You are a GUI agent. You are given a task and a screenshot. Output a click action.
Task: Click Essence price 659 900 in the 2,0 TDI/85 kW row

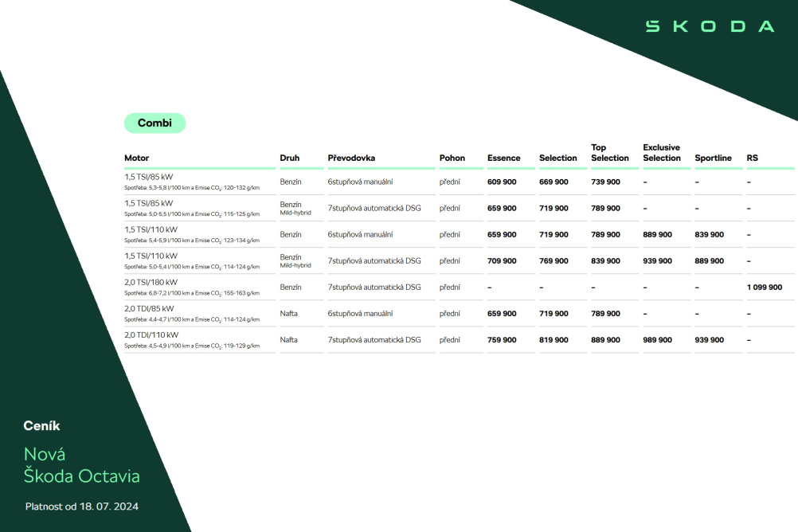(502, 314)
